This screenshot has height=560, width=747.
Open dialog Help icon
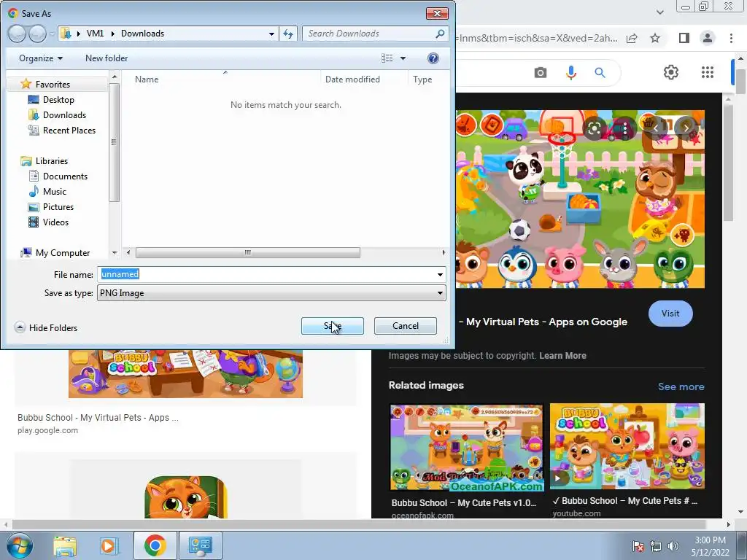pos(433,58)
